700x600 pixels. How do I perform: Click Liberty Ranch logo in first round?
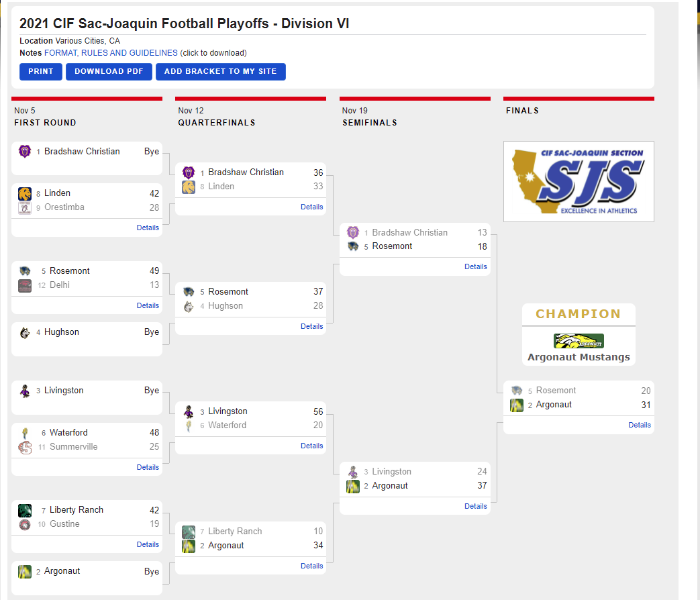pos(25,510)
